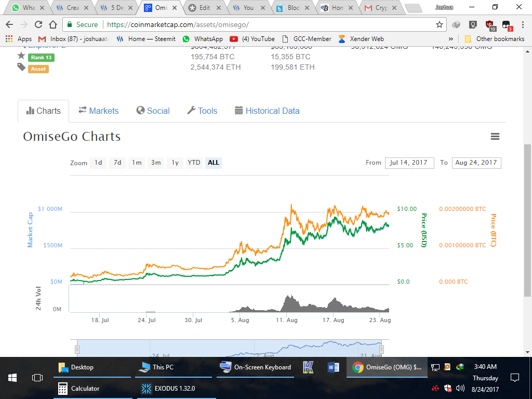
Task: Set chart zoom to 3m
Action: 156,163
